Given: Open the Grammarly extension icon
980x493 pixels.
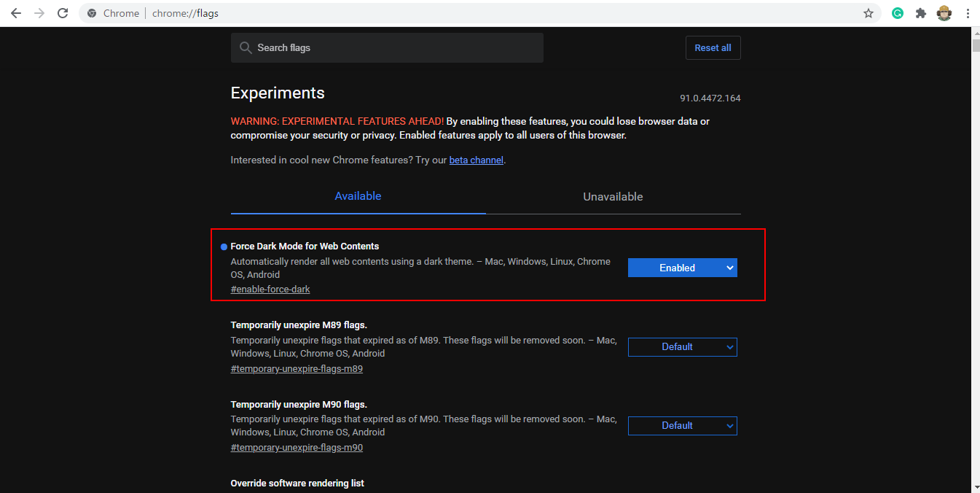Looking at the screenshot, I should (x=897, y=12).
